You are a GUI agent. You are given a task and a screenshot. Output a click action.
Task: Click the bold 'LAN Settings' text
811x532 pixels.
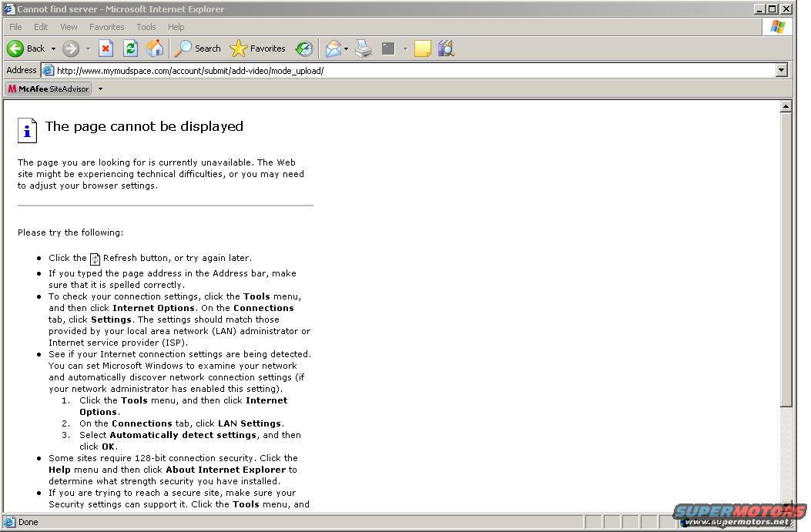[250, 423]
